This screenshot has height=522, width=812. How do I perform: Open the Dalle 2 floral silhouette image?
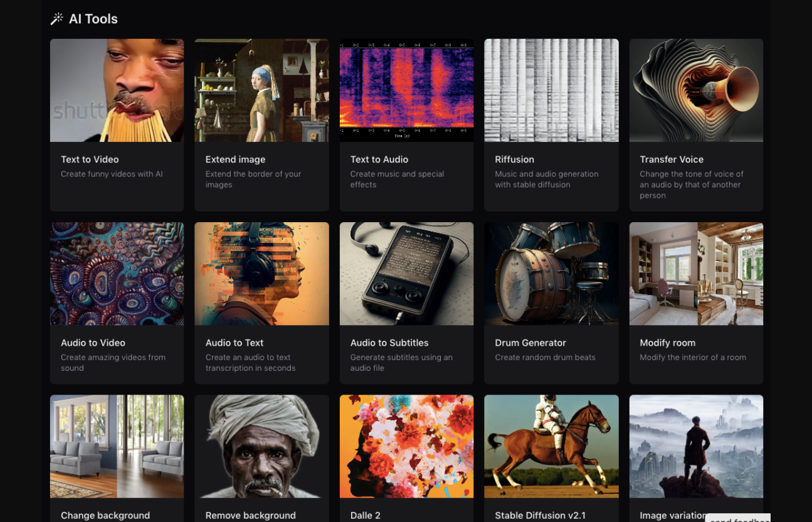[x=406, y=446]
